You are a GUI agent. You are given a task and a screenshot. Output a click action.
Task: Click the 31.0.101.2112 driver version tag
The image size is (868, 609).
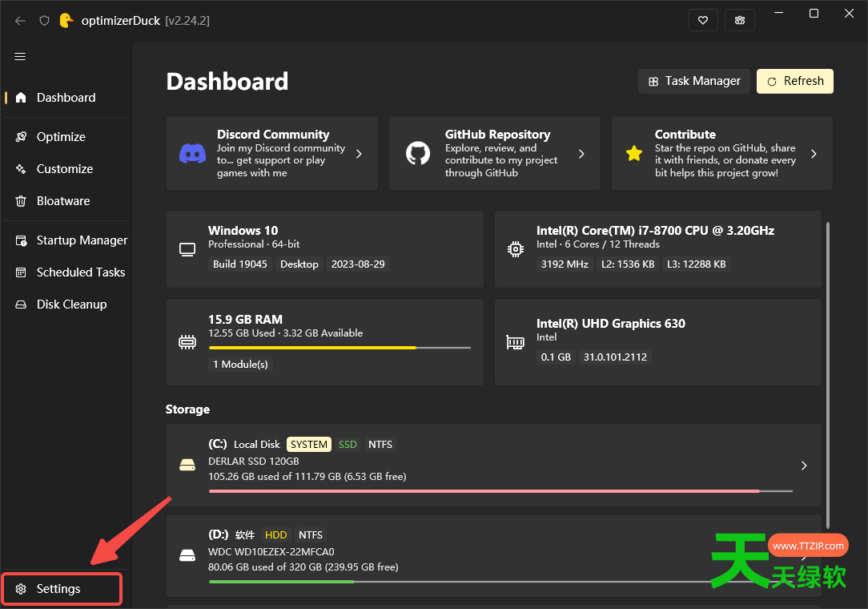pos(615,357)
